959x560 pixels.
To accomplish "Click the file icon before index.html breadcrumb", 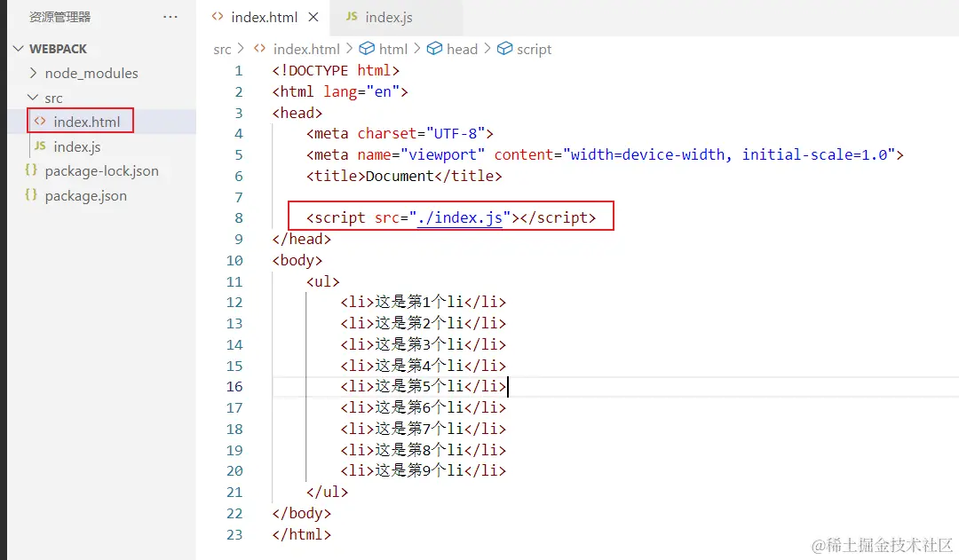I will click(x=260, y=48).
